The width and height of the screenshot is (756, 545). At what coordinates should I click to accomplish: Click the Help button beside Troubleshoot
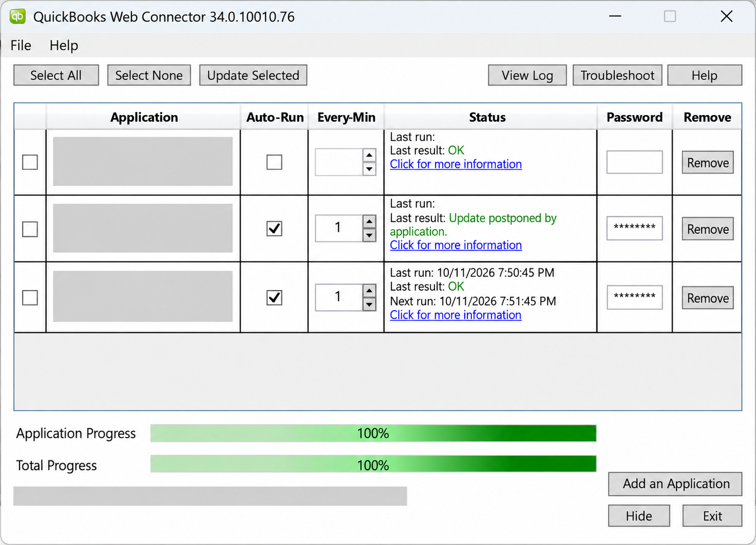click(705, 75)
